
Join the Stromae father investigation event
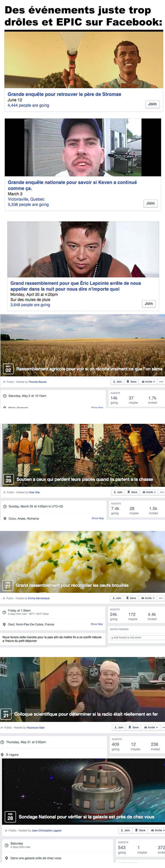(x=152, y=104)
